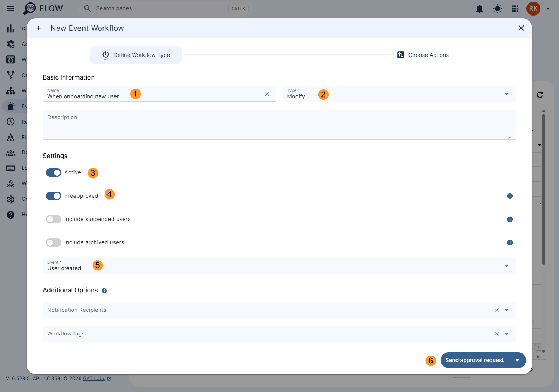Open the Type dropdown showing Modify
Screen dimensions: 559x392
click(399, 94)
